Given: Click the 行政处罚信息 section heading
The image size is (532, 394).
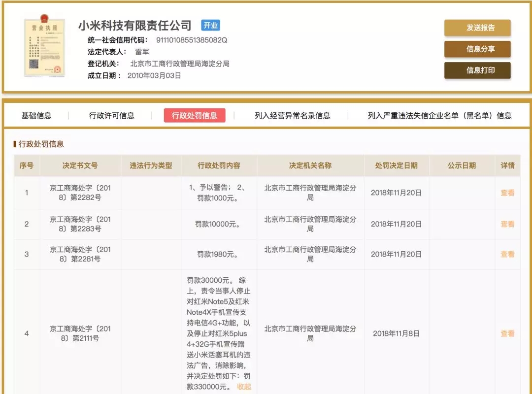Looking at the screenshot, I should [x=41, y=144].
